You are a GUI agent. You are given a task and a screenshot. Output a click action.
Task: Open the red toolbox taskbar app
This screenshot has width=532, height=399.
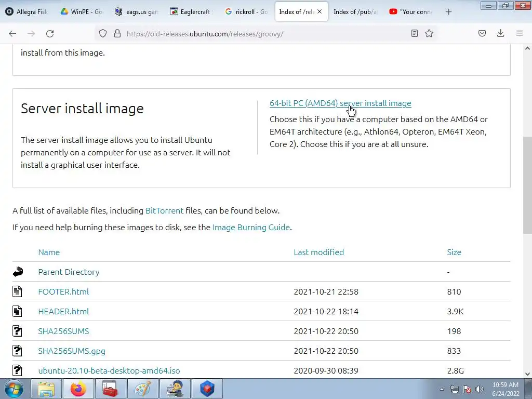point(110,389)
